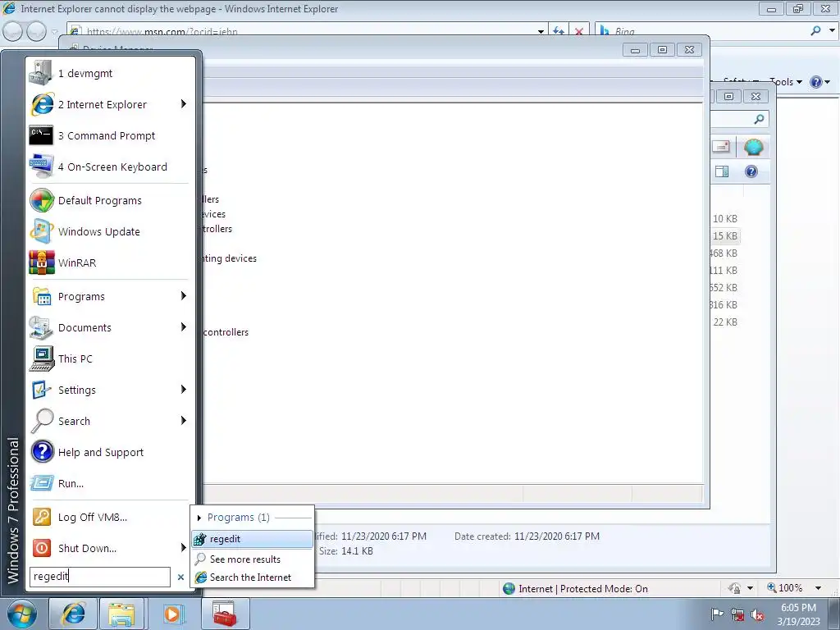Collapse the Programs (1) results group
The width and height of the screenshot is (840, 630).
click(199, 518)
